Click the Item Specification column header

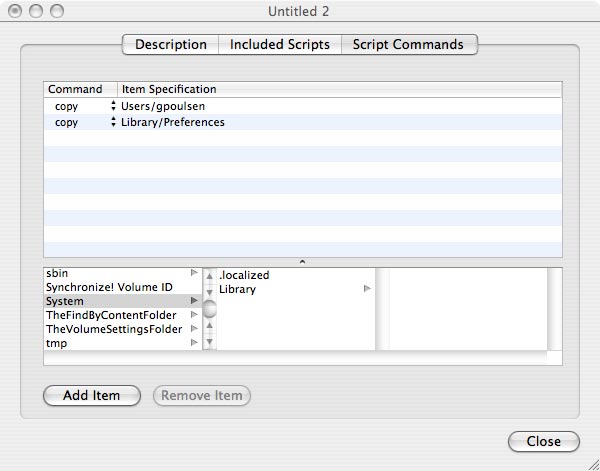(x=169, y=90)
